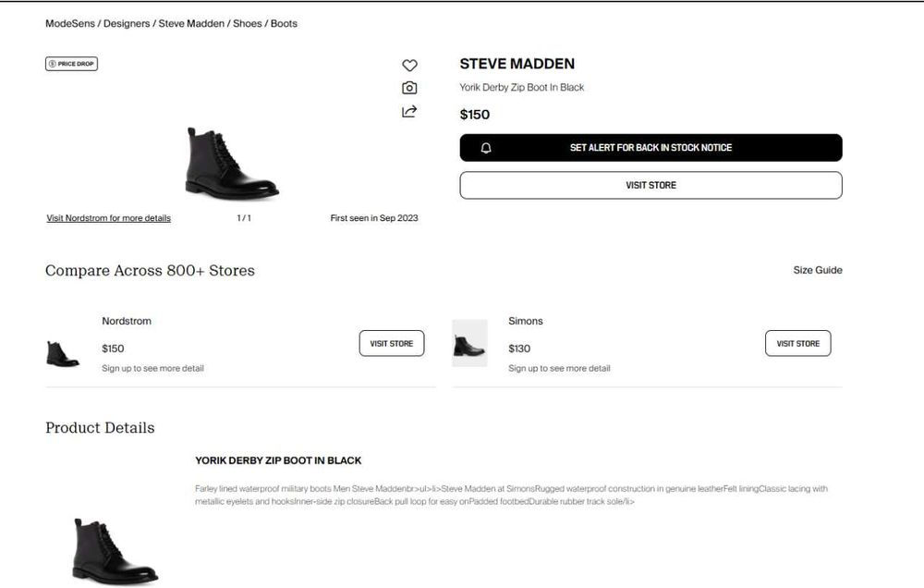Click Visit Nordstrom for more details link
924x588 pixels.
(108, 218)
